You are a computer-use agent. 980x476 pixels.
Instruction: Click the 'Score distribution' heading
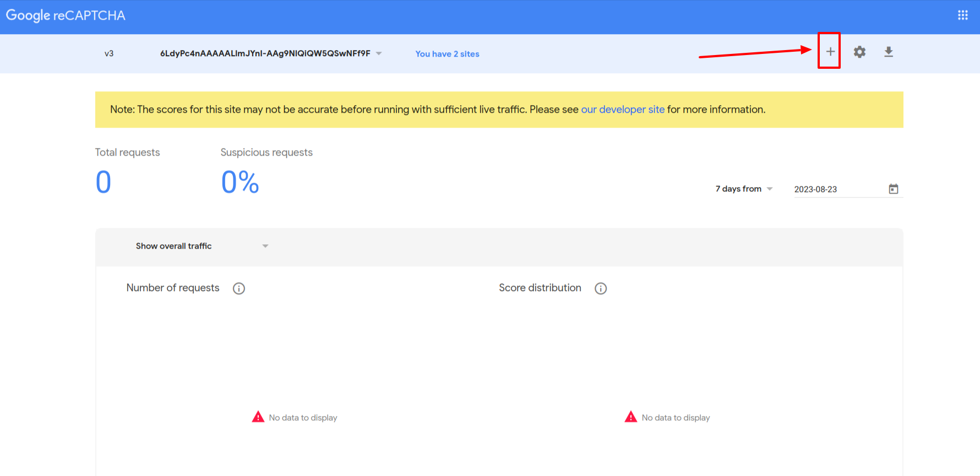tap(540, 288)
